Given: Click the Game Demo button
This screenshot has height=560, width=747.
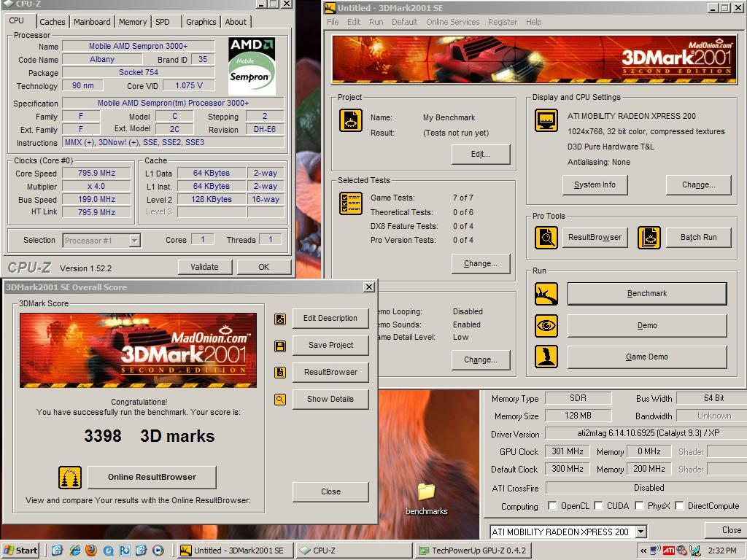Looking at the screenshot, I should click(647, 357).
